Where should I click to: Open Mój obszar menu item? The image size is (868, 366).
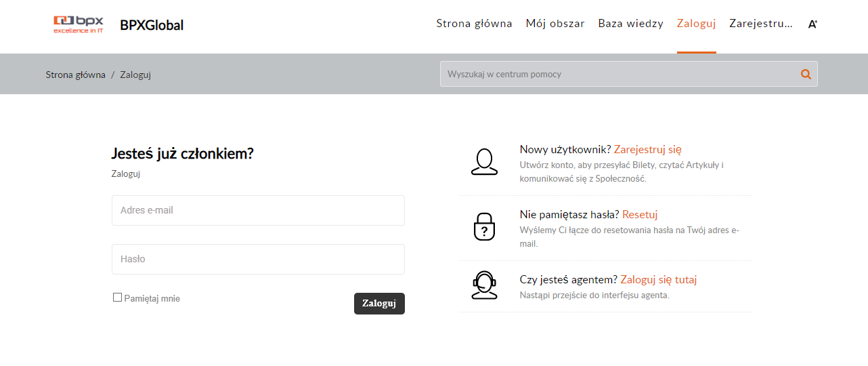point(555,24)
